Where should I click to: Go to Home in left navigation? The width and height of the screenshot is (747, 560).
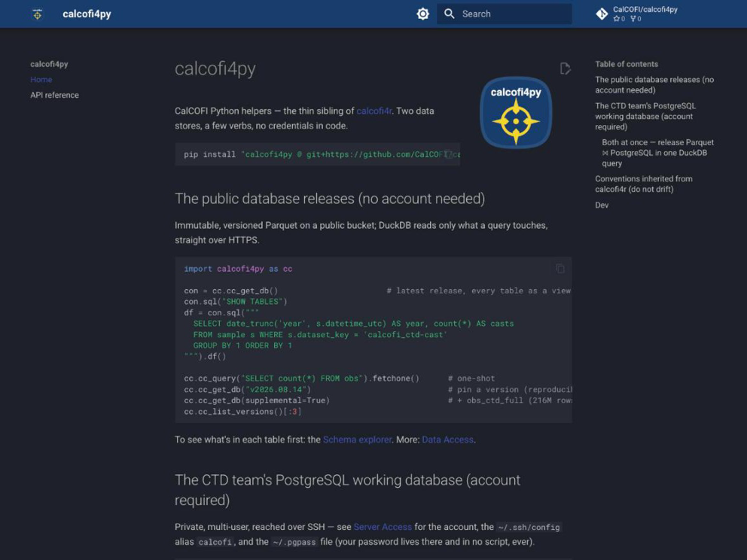click(x=41, y=80)
